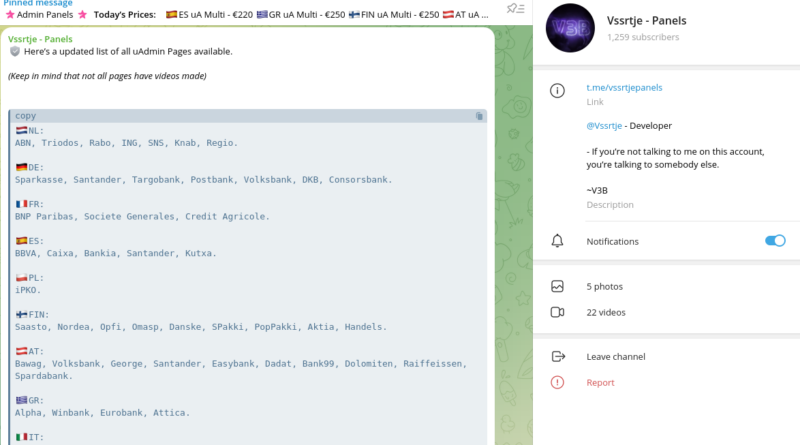This screenshot has height=445, width=800.
Task: Click the NL bank list line
Action: coord(126,143)
